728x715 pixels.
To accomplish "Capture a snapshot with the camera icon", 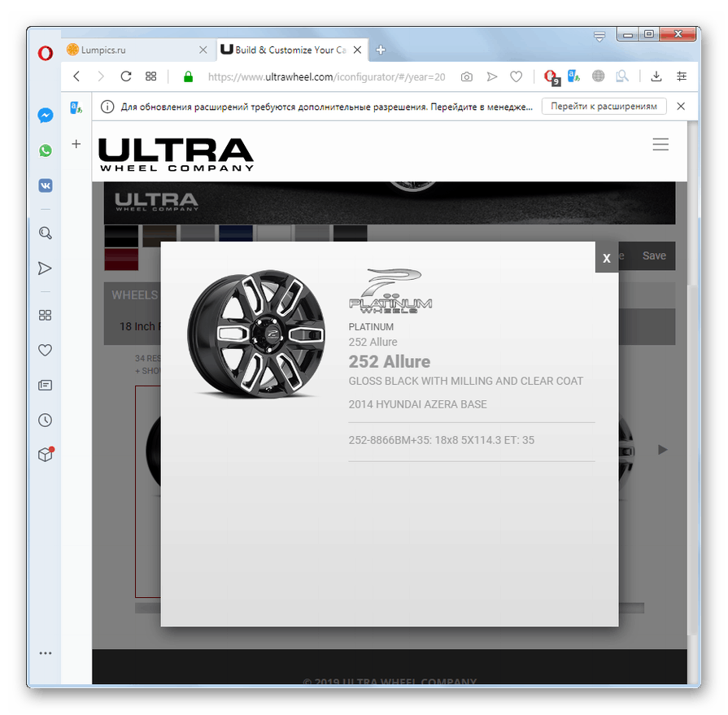I will pos(466,76).
